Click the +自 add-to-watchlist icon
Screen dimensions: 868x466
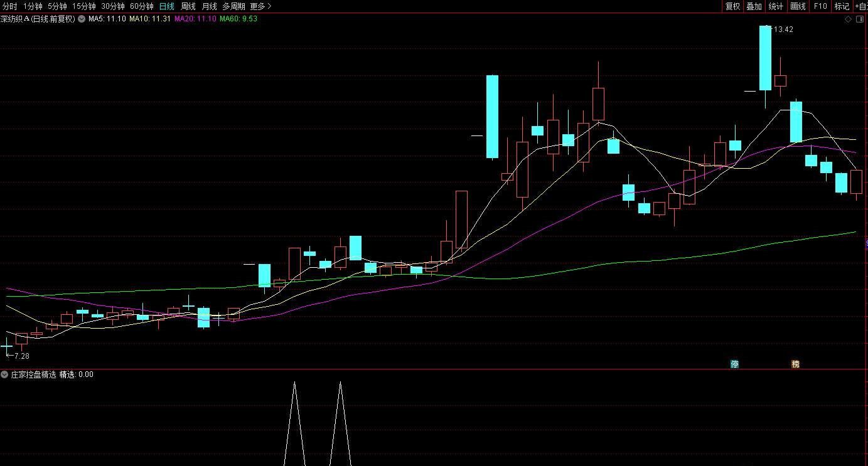[x=863, y=6]
